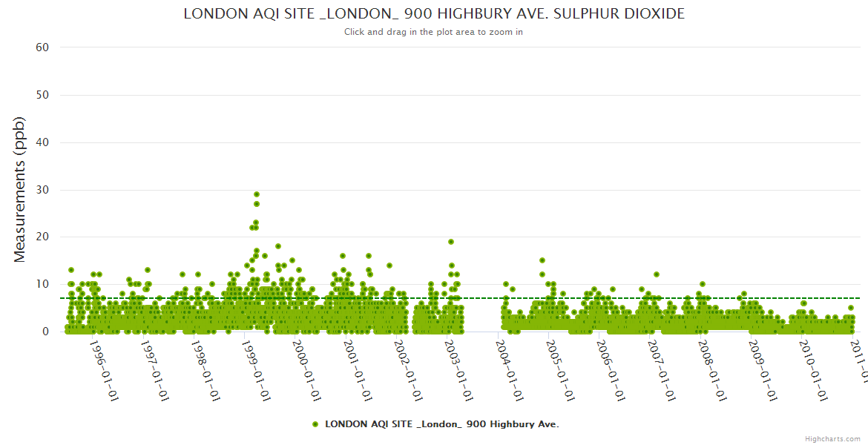This screenshot has height=445, width=868.
Task: Click the 15 ppb data point near 2005
Action: point(542,260)
